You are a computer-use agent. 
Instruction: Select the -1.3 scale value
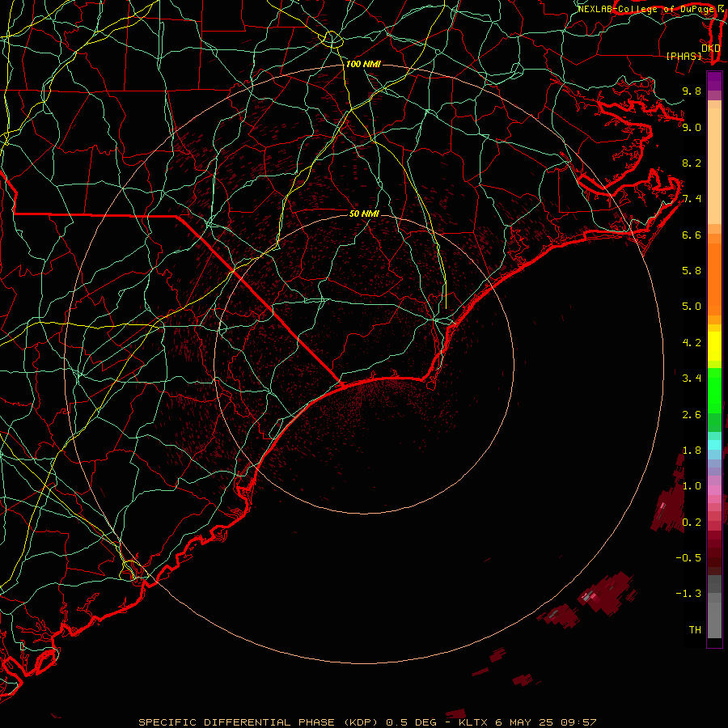point(688,594)
